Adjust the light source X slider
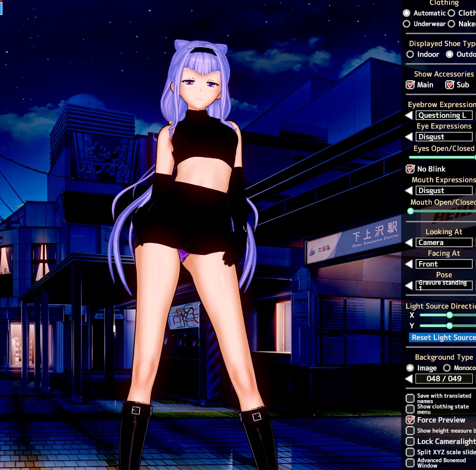The height and width of the screenshot is (470, 476). click(x=449, y=315)
